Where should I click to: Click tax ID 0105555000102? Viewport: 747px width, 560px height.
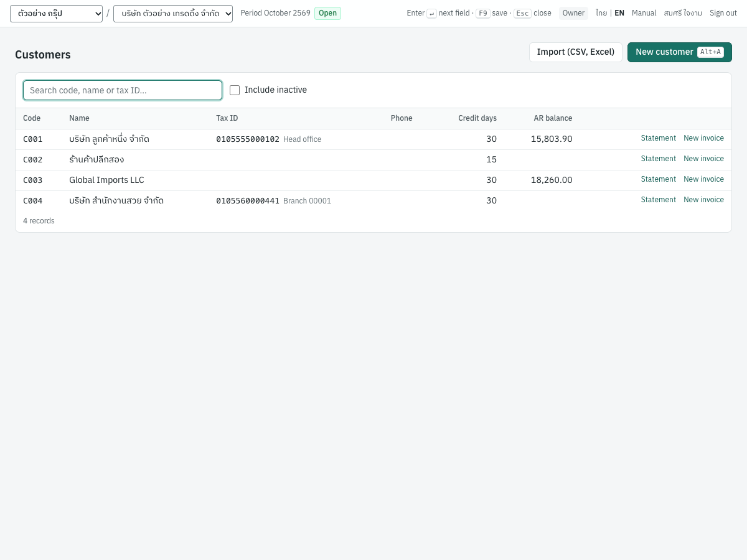(248, 139)
